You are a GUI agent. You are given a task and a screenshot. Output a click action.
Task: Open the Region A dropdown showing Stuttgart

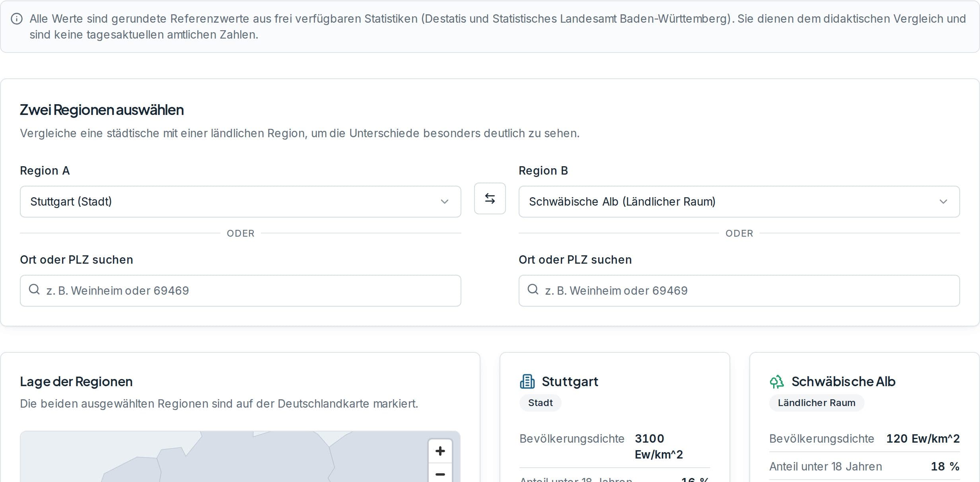coord(241,202)
